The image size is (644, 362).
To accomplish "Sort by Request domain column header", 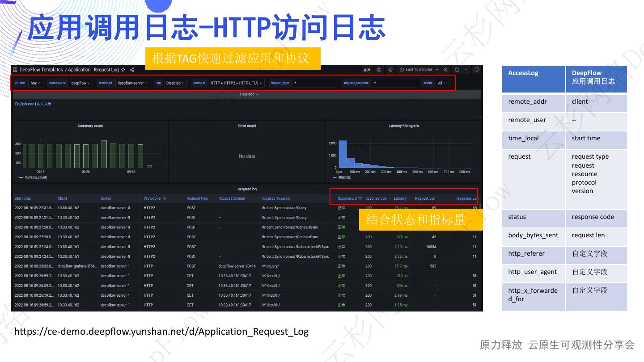I will [232, 198].
